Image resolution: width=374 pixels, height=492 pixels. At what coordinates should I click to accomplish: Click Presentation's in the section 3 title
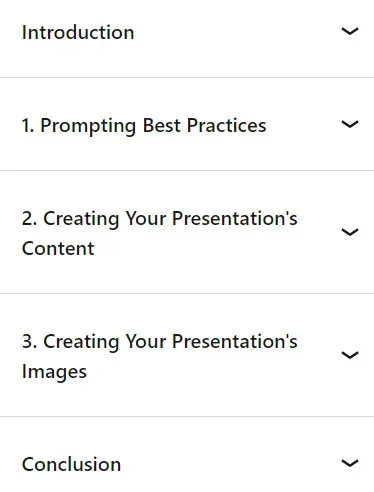[235, 342]
